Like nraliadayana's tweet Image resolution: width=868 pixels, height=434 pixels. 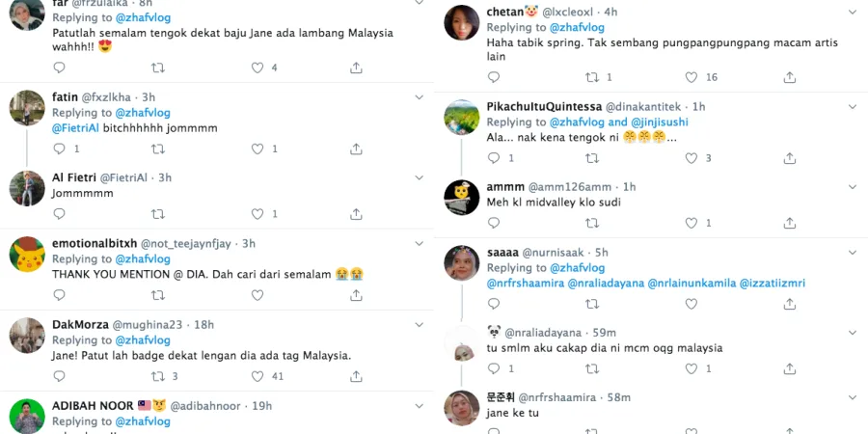click(x=692, y=368)
